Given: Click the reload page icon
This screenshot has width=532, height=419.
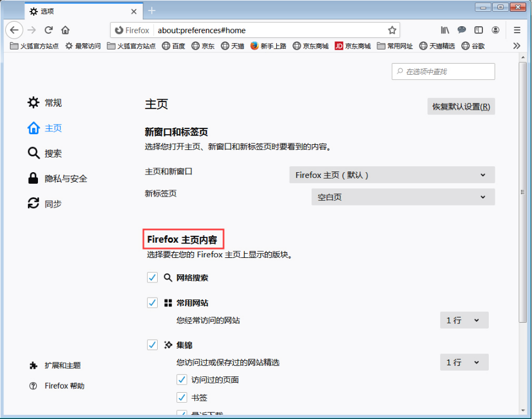Looking at the screenshot, I should 48,30.
